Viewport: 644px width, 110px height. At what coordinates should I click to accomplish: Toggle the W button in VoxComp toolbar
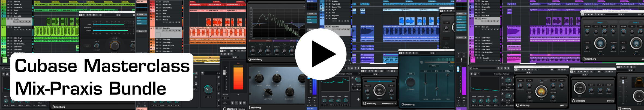click(x=91, y=15)
